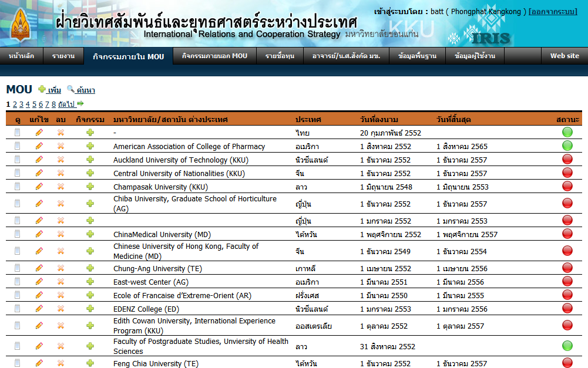Click the KKU emblem logo in header
Screen dimensions: 588x368
(x=21, y=25)
